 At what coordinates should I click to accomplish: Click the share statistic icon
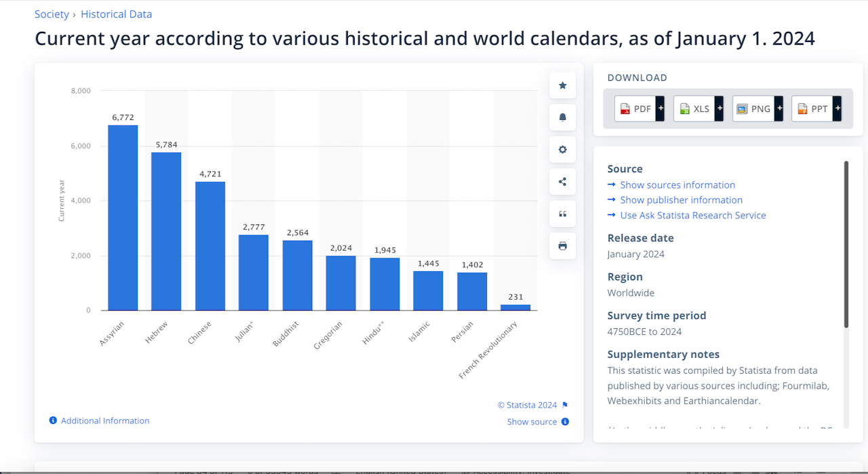pos(562,182)
